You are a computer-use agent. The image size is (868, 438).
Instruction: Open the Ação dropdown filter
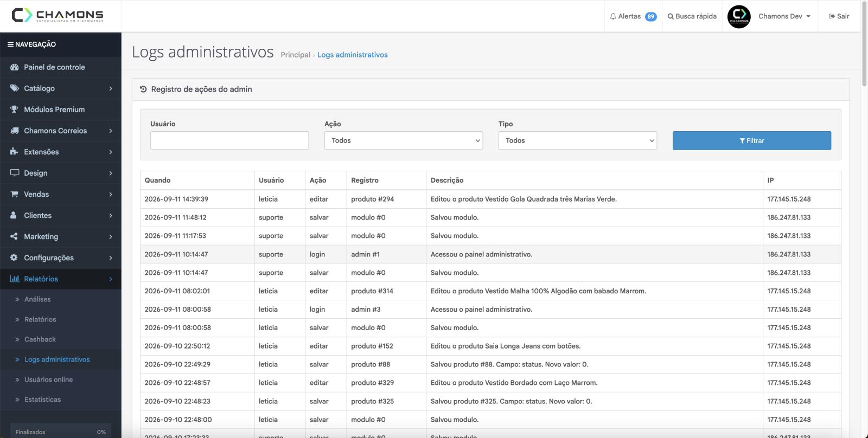click(x=404, y=140)
